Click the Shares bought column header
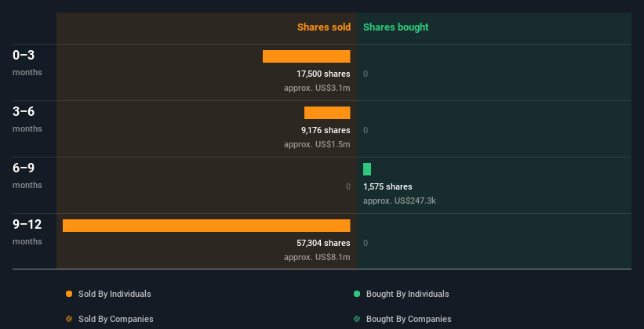The width and height of the screenshot is (644, 329). (396, 27)
